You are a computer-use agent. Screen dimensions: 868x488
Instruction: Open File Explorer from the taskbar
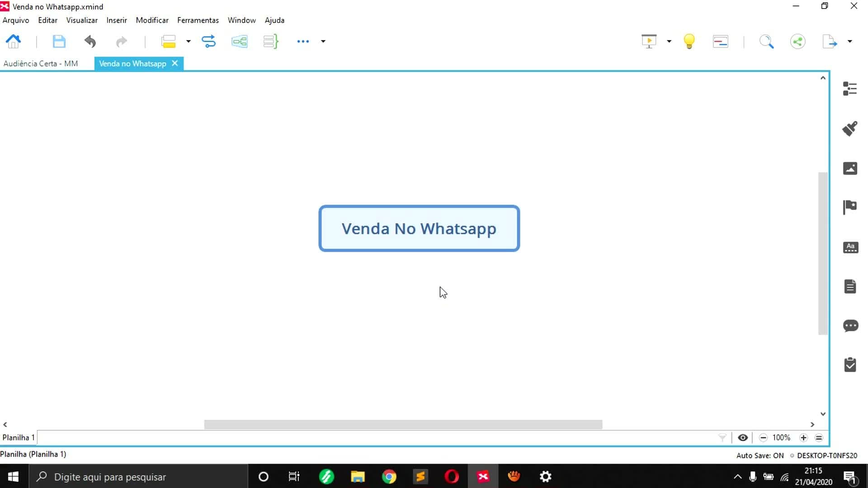358,477
